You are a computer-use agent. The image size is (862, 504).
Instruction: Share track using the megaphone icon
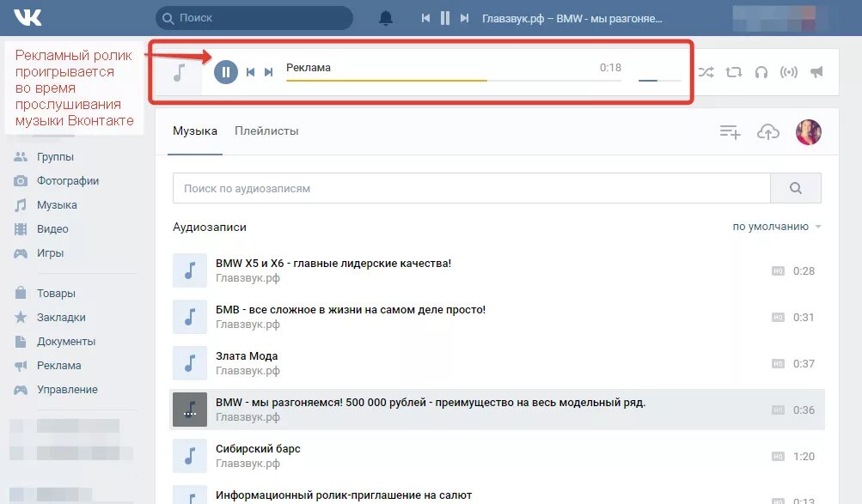click(816, 72)
